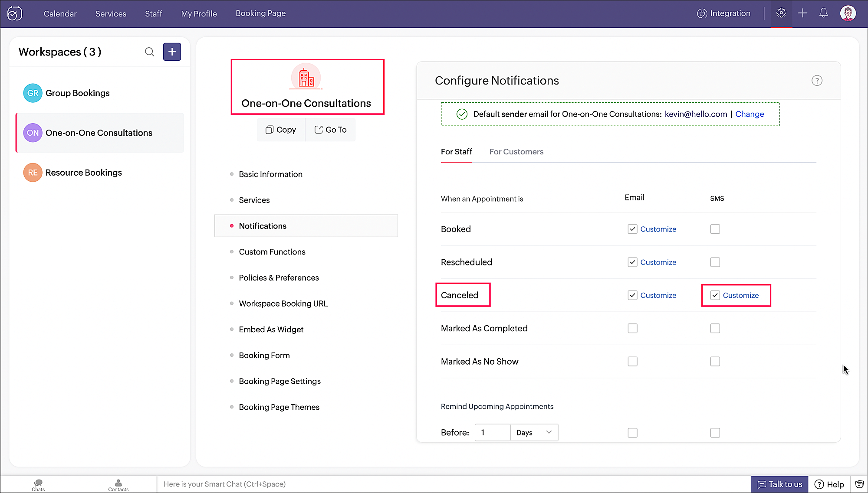868x493 pixels.
Task: Enable Marked As No Show email checkbox
Action: tap(632, 362)
